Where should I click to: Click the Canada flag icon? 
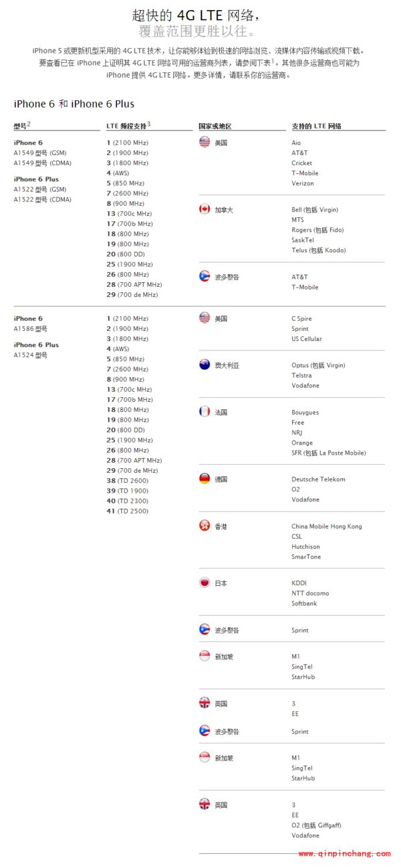(205, 209)
